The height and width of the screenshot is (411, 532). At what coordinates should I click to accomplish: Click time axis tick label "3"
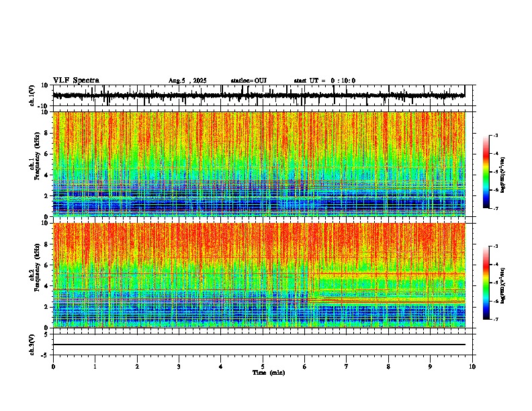point(179,367)
